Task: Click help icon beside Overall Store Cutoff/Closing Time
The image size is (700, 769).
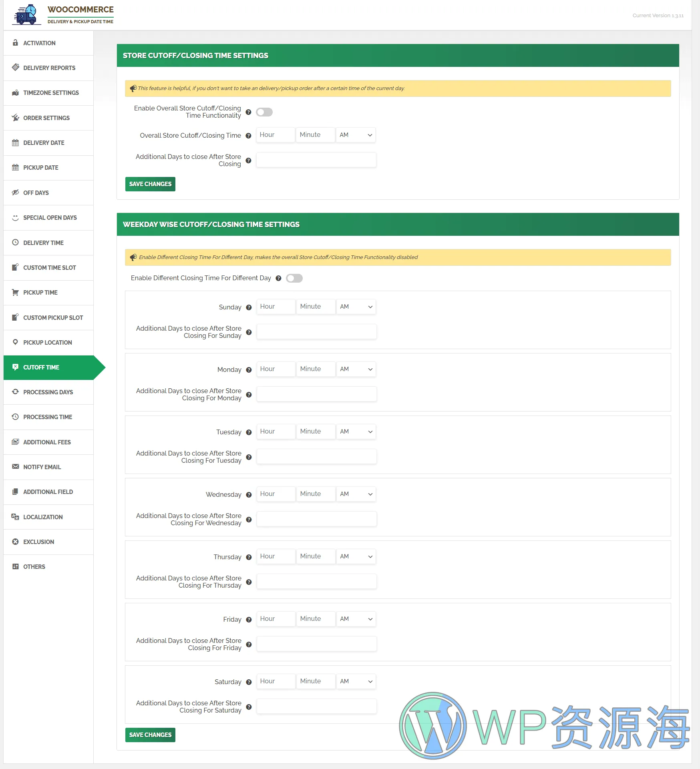Action: point(248,136)
